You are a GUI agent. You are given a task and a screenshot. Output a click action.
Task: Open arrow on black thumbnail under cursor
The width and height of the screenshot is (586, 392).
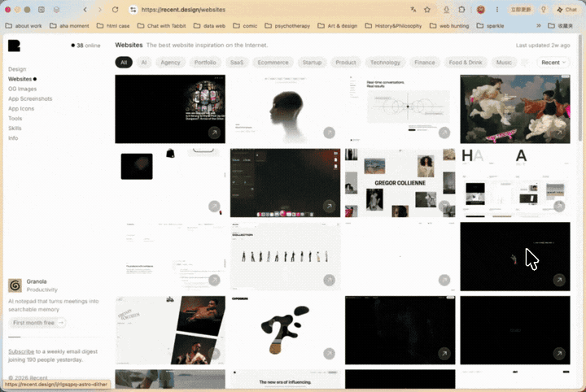(x=559, y=280)
